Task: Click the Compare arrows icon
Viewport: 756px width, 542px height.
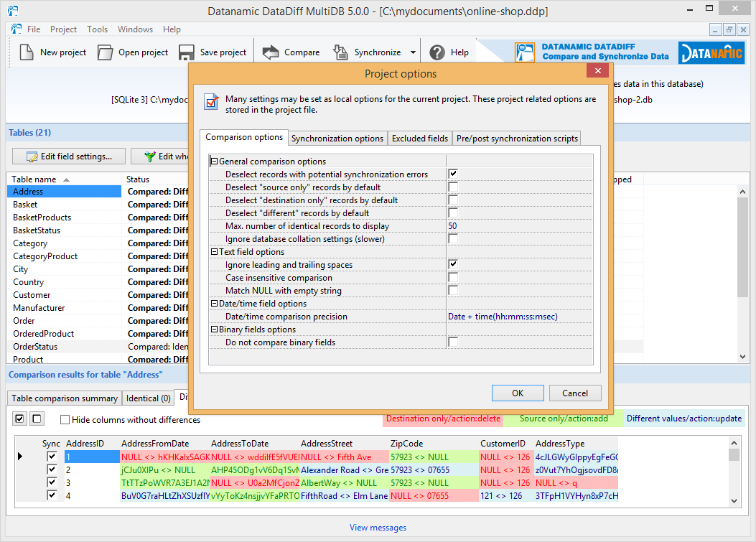Action: click(x=271, y=52)
